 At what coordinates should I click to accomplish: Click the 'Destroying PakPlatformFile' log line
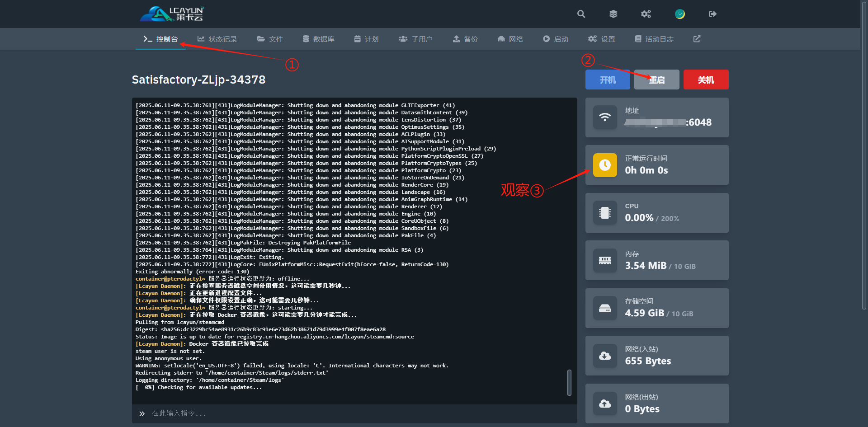[x=243, y=243]
